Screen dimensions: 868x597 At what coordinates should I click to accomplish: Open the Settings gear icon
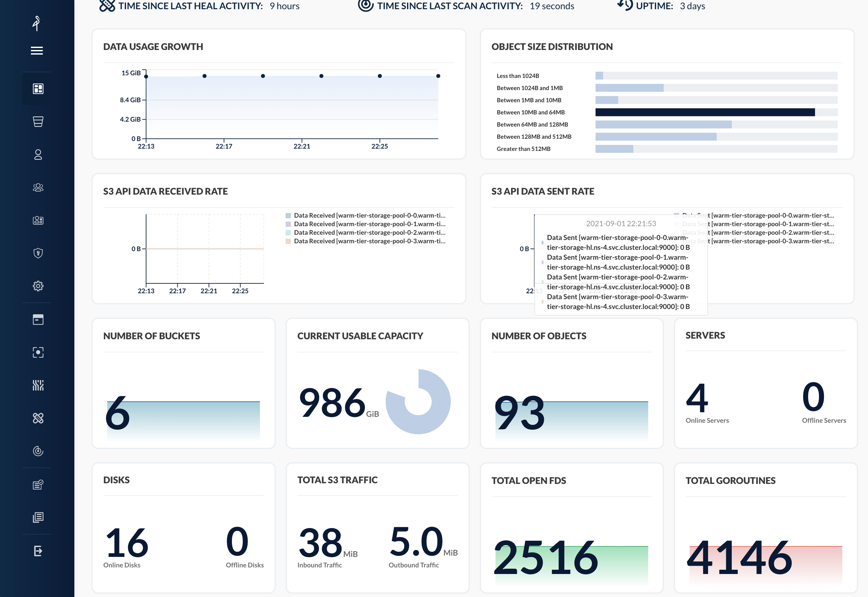(x=38, y=286)
